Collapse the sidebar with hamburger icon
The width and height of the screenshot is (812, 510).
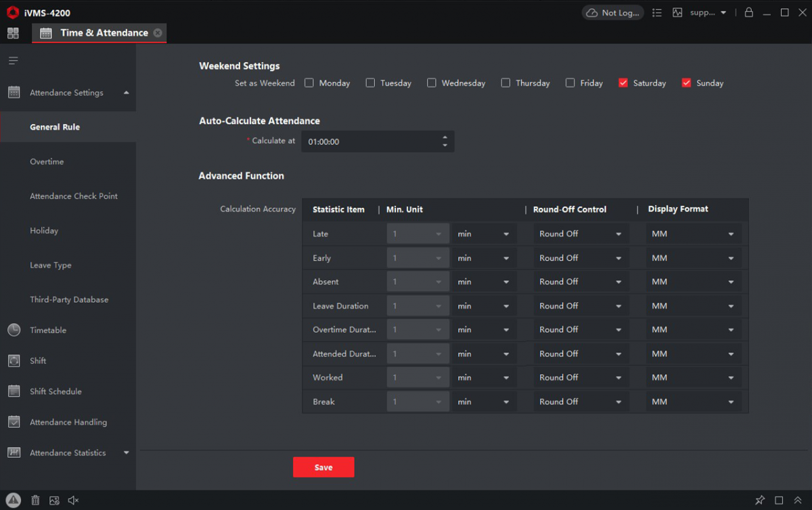[13, 61]
